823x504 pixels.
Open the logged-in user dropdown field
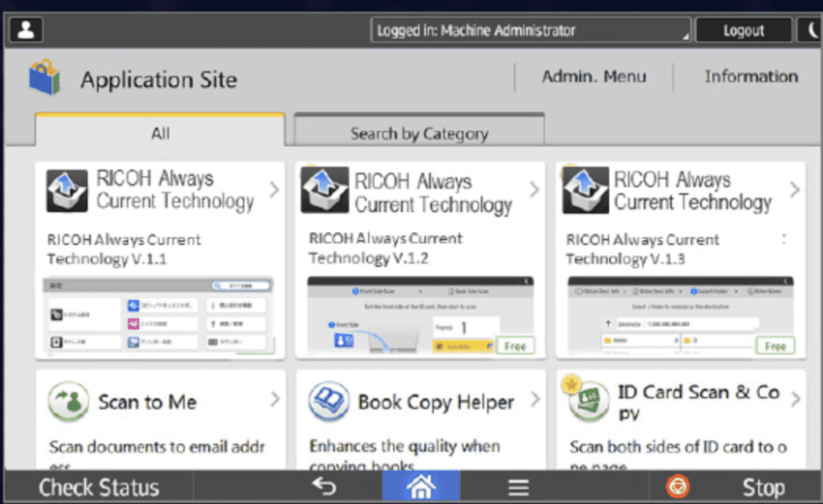530,30
